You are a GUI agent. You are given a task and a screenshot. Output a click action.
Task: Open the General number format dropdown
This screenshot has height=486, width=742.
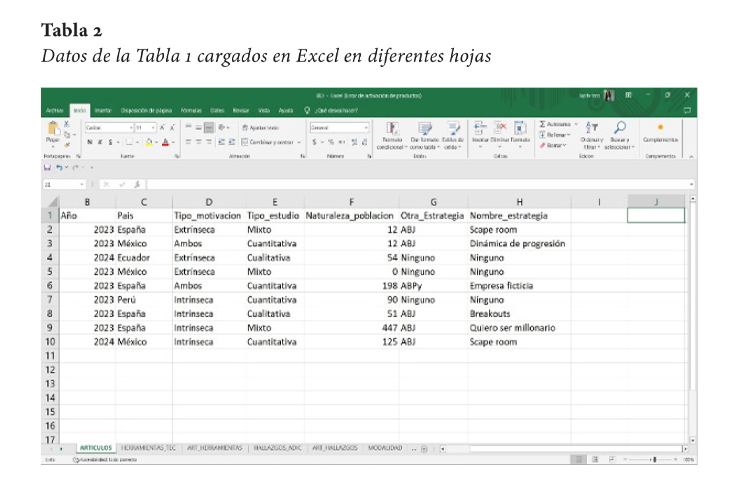click(x=366, y=128)
